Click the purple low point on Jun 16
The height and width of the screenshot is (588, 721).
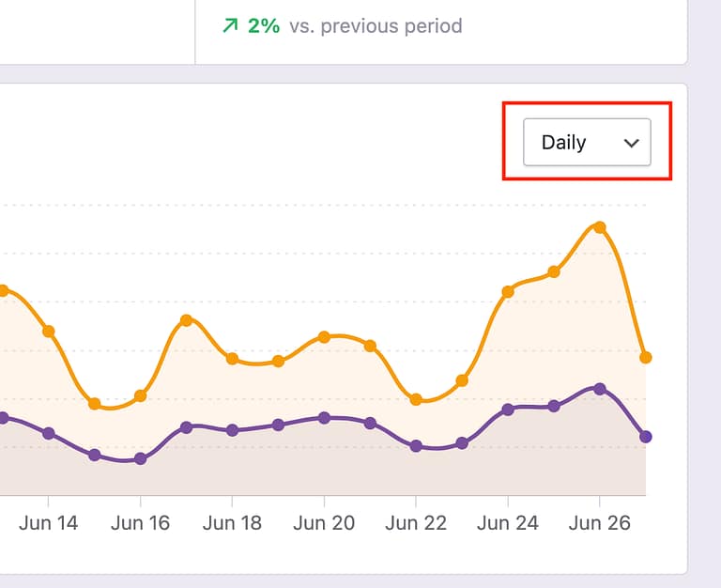click(141, 458)
